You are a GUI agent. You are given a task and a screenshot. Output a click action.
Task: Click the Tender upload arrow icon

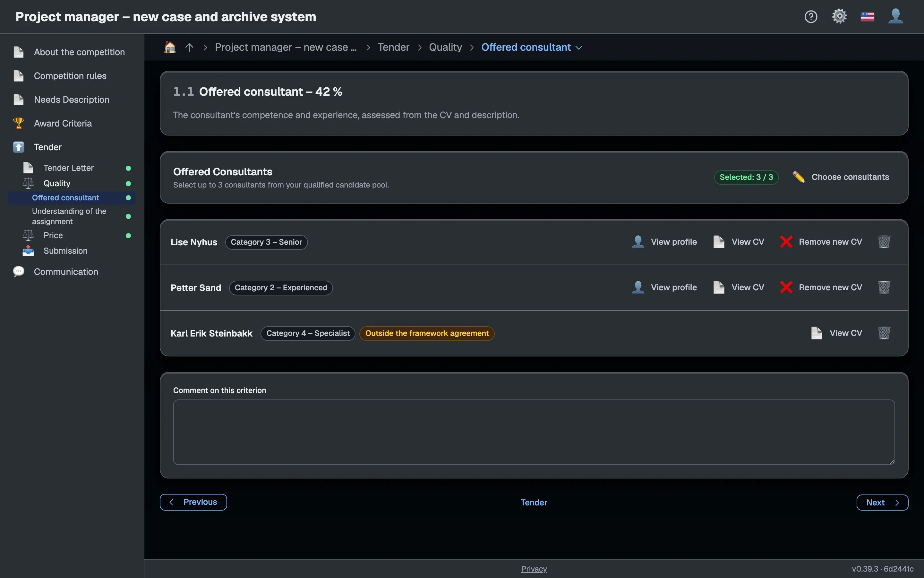pos(18,147)
